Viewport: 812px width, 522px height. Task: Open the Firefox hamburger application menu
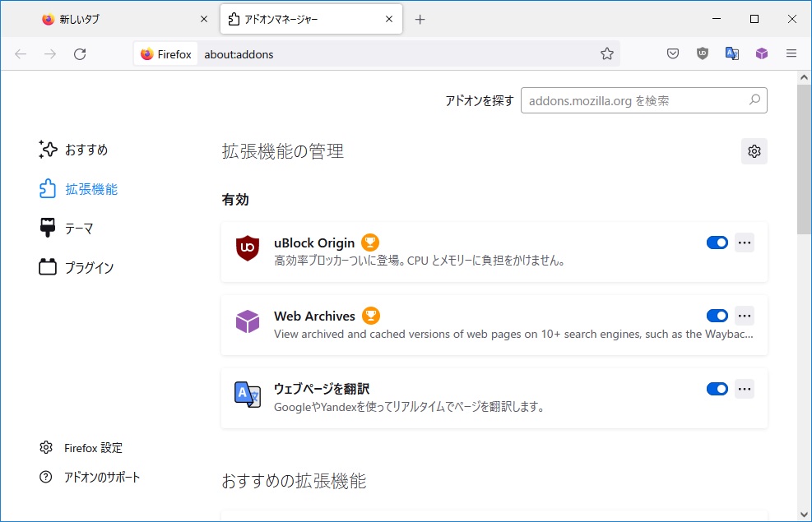pyautogui.click(x=791, y=53)
